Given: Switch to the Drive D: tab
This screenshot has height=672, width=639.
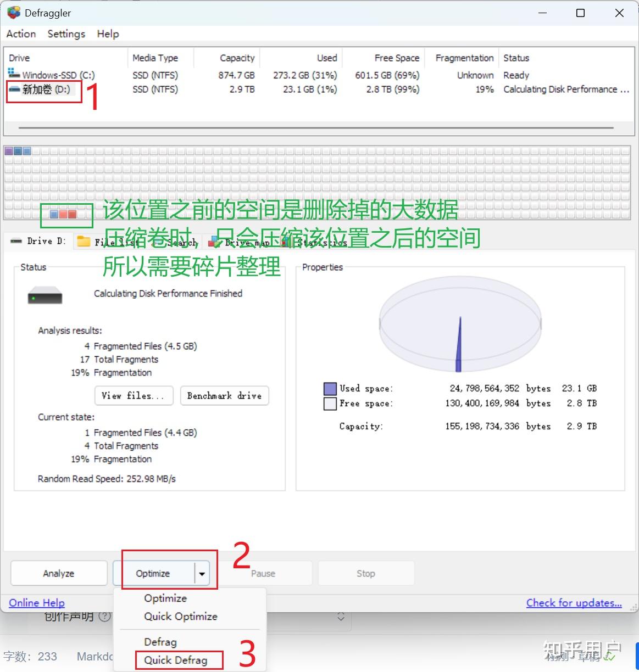Looking at the screenshot, I should [x=38, y=241].
